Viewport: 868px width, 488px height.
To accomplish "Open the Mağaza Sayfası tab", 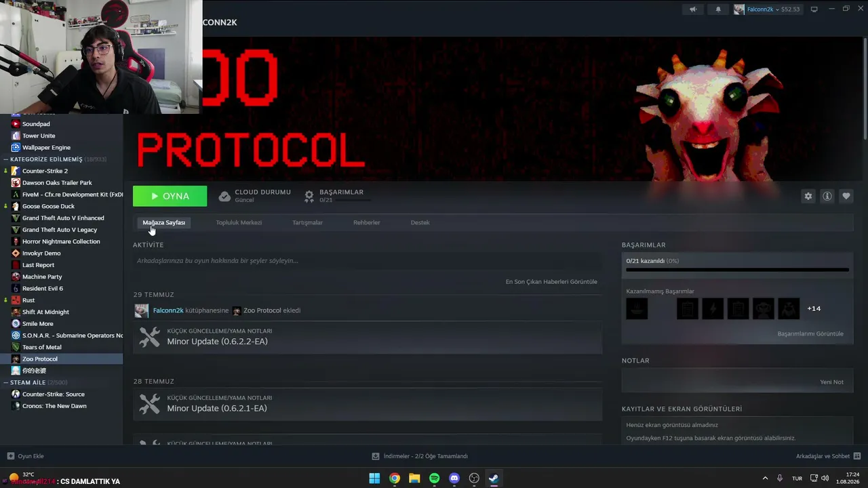I will click(163, 222).
